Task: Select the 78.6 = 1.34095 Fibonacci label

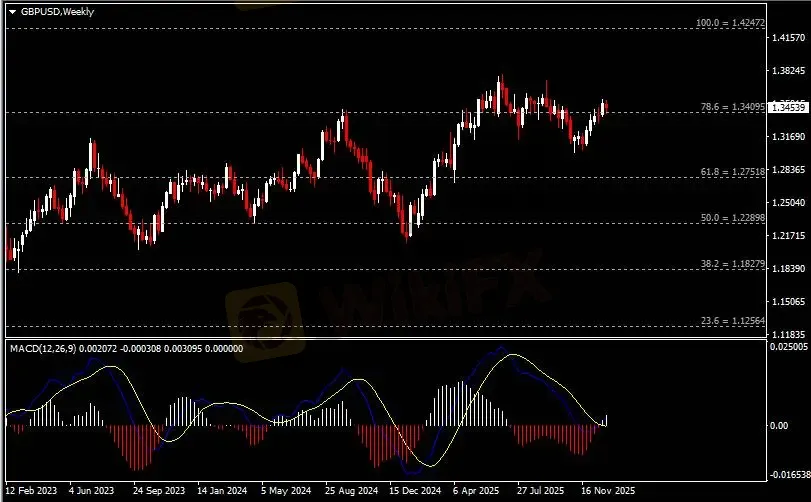Action: tap(732, 107)
